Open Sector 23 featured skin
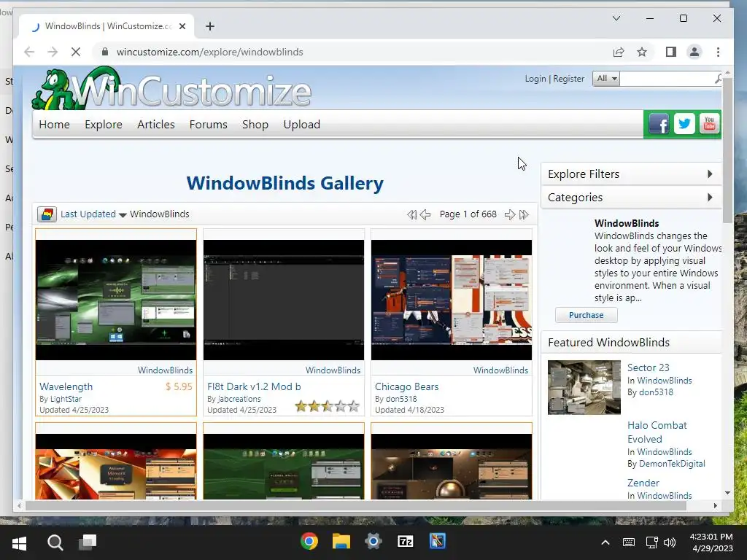Screen dimensions: 747x560 648,367
